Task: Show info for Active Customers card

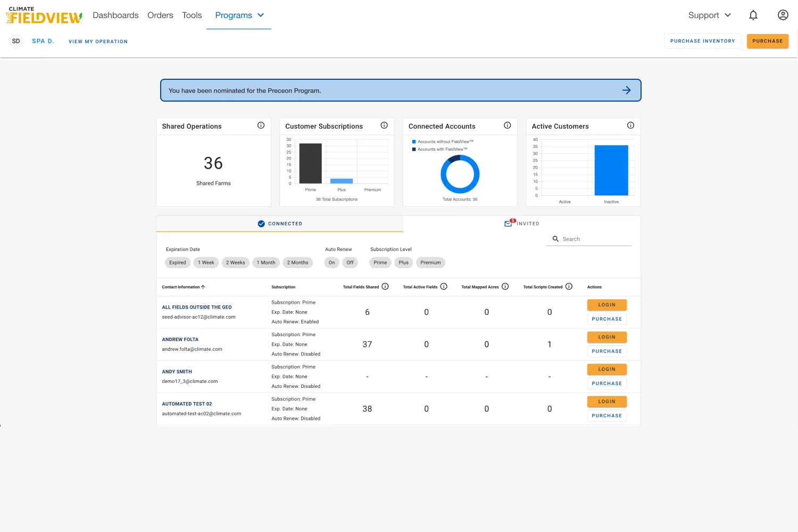Action: pos(630,126)
